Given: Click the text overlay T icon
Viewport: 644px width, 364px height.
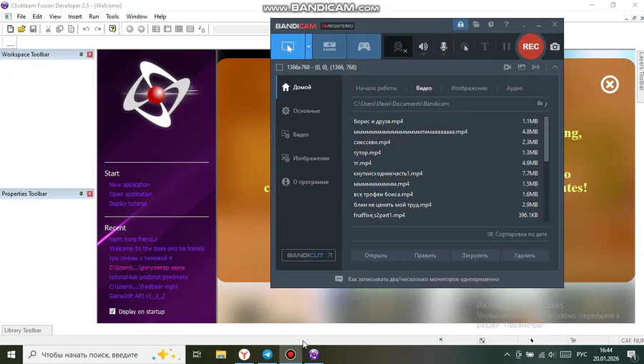Looking at the screenshot, I should pos(484,47).
